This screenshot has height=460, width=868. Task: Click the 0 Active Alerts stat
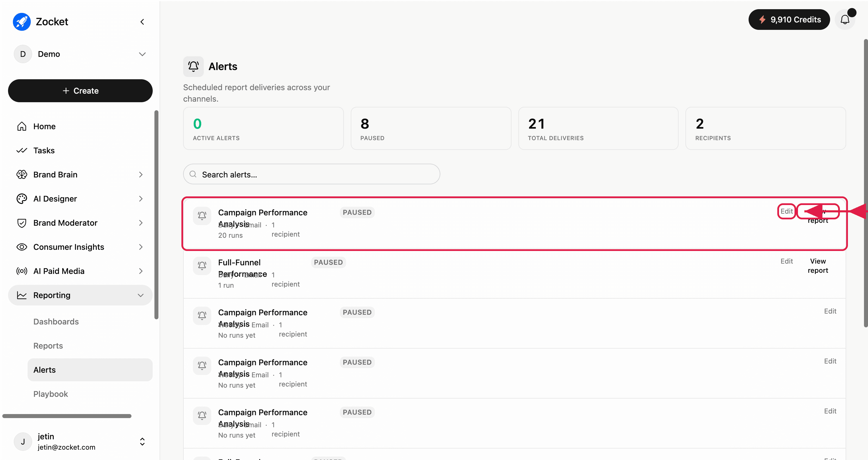[x=263, y=128]
